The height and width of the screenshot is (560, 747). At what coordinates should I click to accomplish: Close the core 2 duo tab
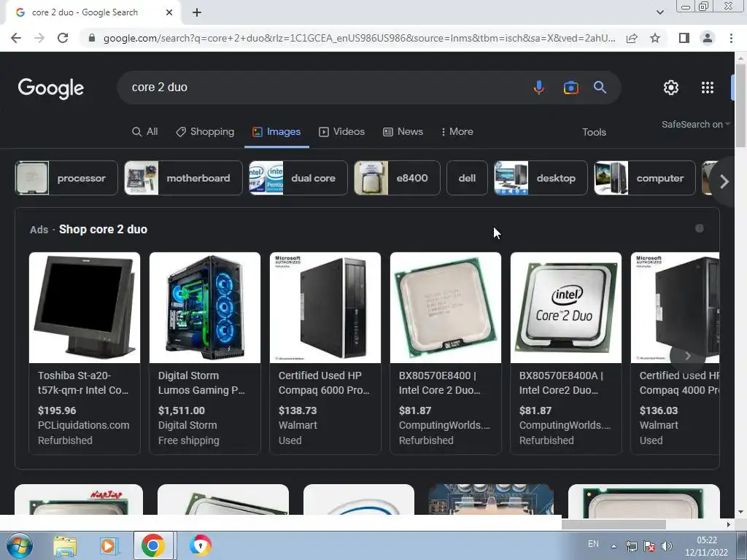[x=169, y=13]
